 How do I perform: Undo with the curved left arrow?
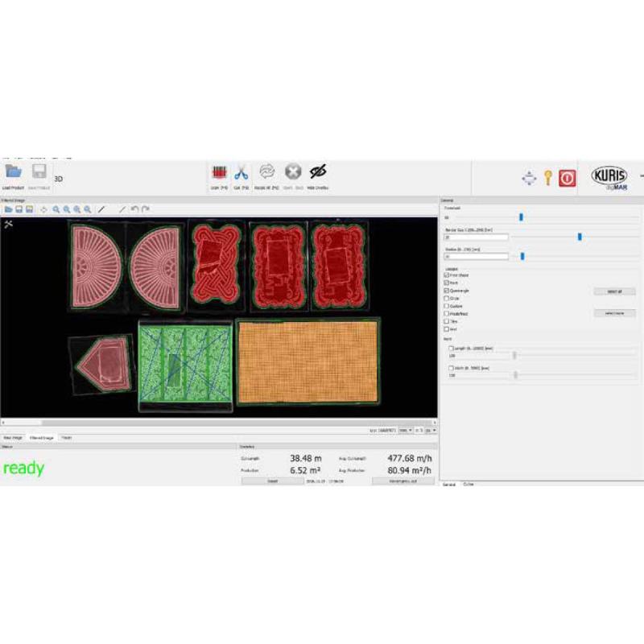click(x=134, y=209)
